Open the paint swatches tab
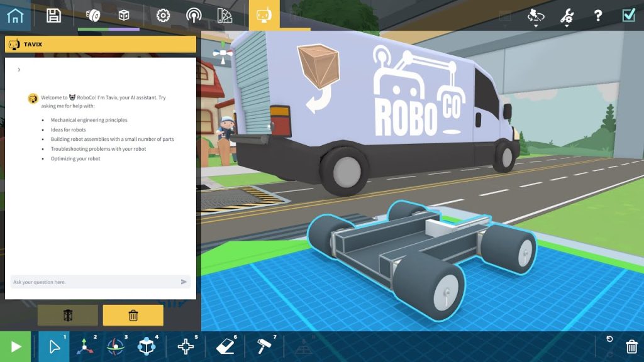Image resolution: width=644 pixels, height=362 pixels. tap(225, 16)
